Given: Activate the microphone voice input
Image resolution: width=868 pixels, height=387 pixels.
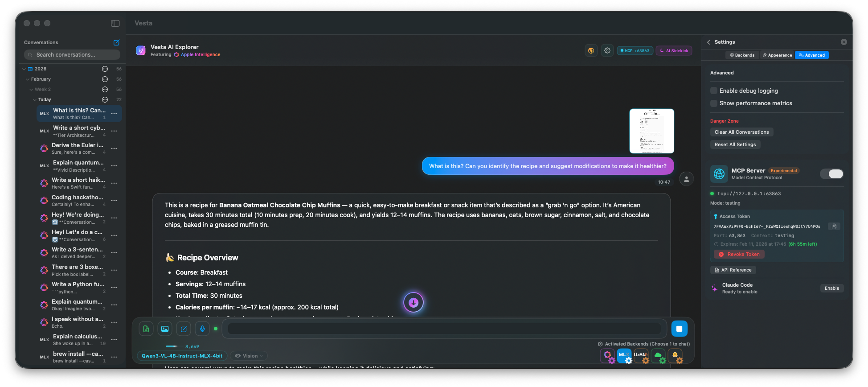Looking at the screenshot, I should (x=202, y=329).
